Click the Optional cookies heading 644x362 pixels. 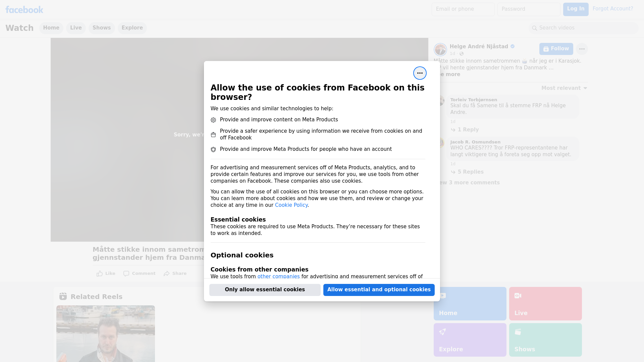point(242,255)
